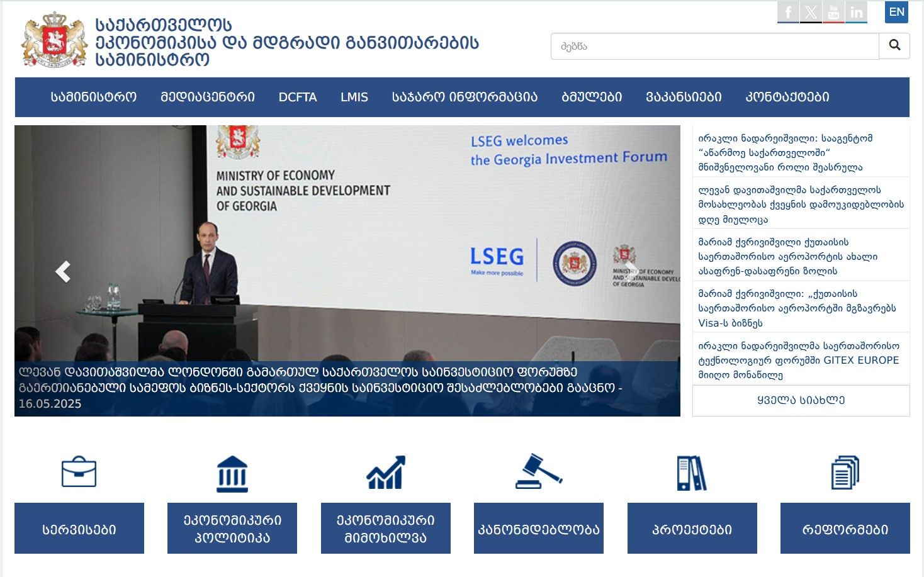Switch site language to EN

(x=896, y=12)
